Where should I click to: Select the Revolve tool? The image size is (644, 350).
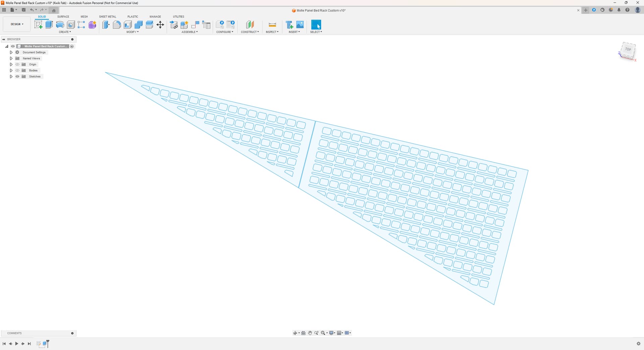coord(60,24)
